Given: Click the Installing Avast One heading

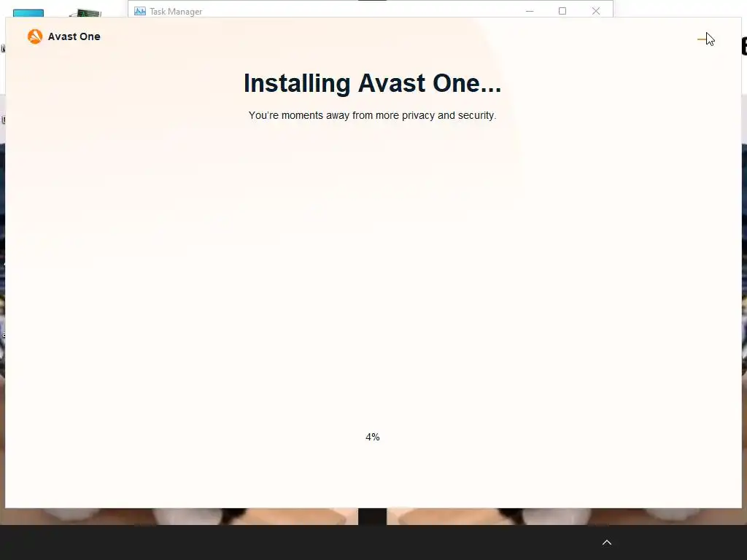Looking at the screenshot, I should [373, 83].
